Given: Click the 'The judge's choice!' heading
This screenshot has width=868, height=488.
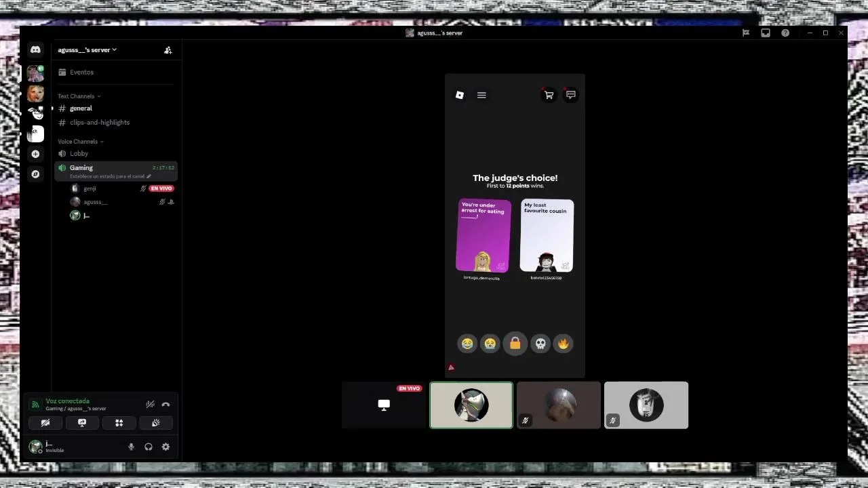Looking at the screenshot, I should click(515, 178).
